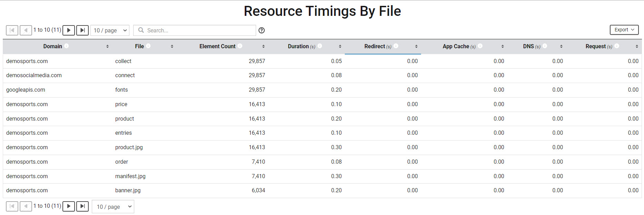Click the sort arrows on Redirect column
The image size is (644, 215).
416,47
